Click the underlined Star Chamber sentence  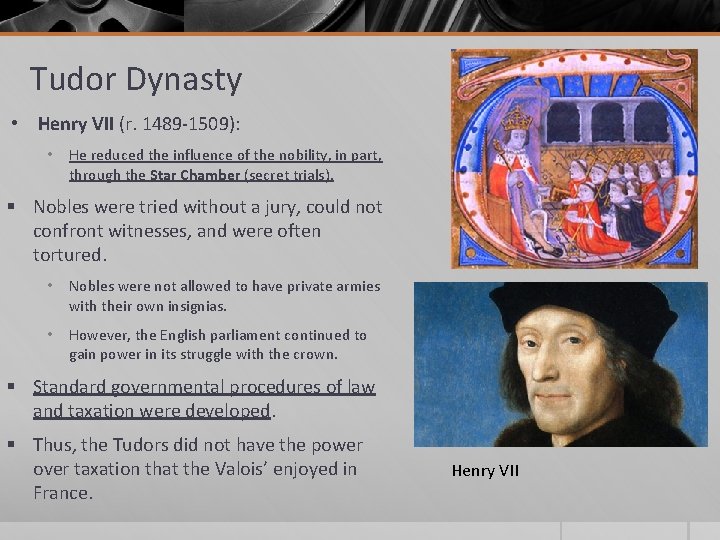(225, 165)
